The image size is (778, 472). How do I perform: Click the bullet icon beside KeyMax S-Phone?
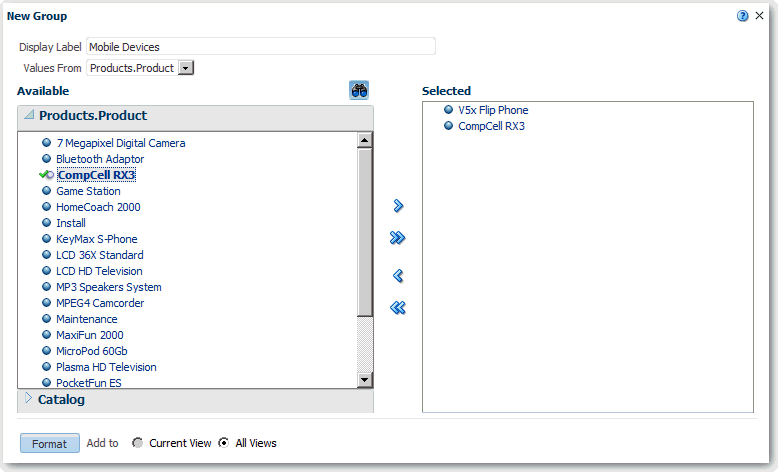click(x=47, y=238)
